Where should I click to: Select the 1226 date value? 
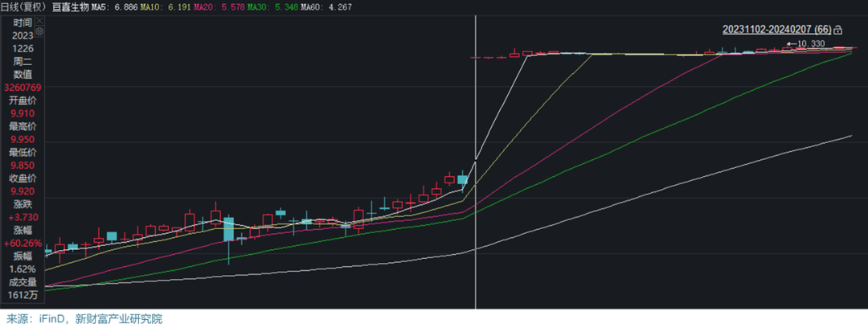tap(23, 49)
